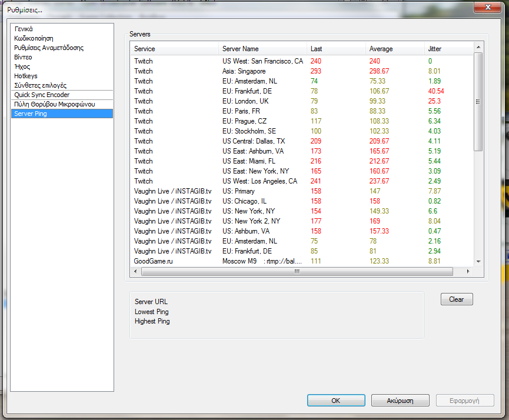This screenshot has width=509, height=420.
Task: Select the EU: Paris, FR server row
Action: (302, 111)
